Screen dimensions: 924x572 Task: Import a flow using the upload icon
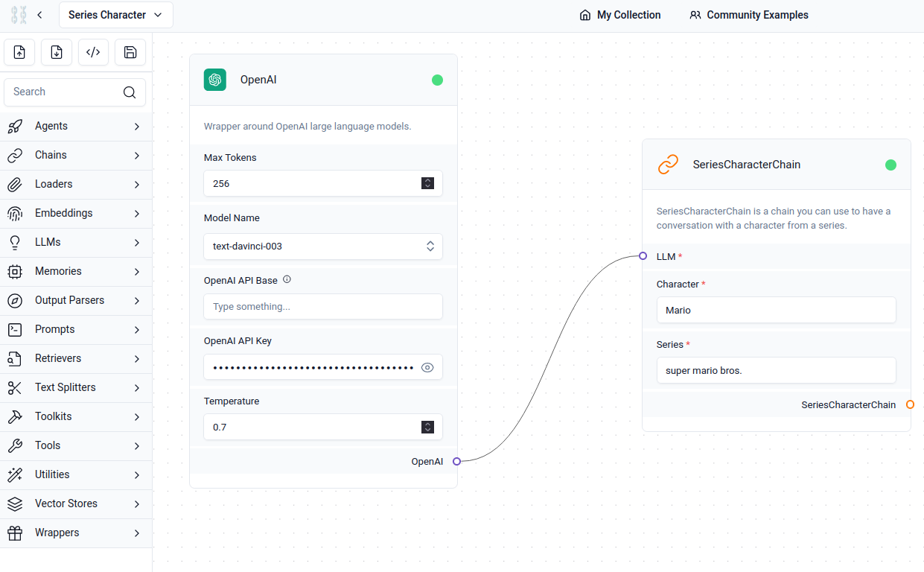19,52
